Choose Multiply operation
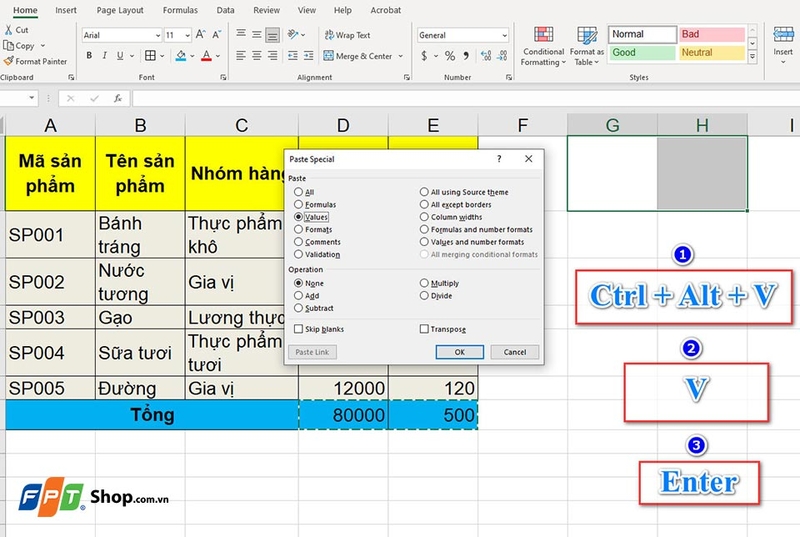The image size is (800, 537). (439, 283)
